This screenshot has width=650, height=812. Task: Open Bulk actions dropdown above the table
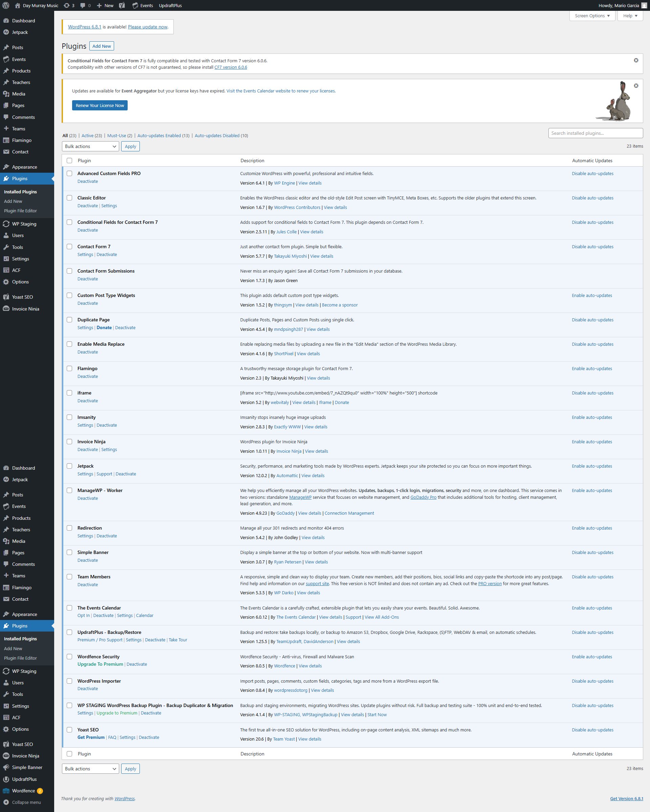[90, 146]
